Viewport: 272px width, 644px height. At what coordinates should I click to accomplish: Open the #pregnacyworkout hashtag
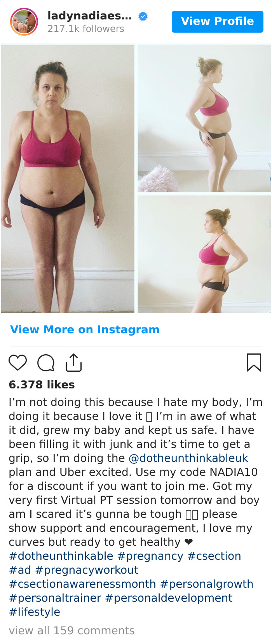[87, 570]
